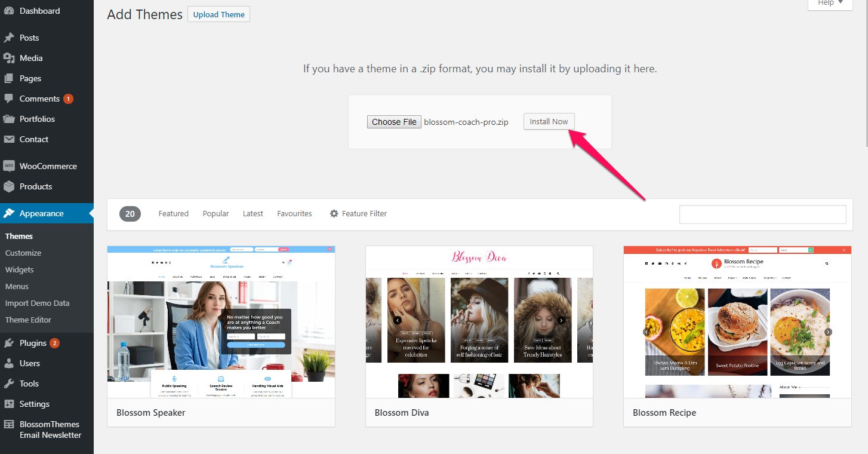Click previous arrow on Blossom Diva slider preview
This screenshot has height=454, width=868.
tap(398, 320)
